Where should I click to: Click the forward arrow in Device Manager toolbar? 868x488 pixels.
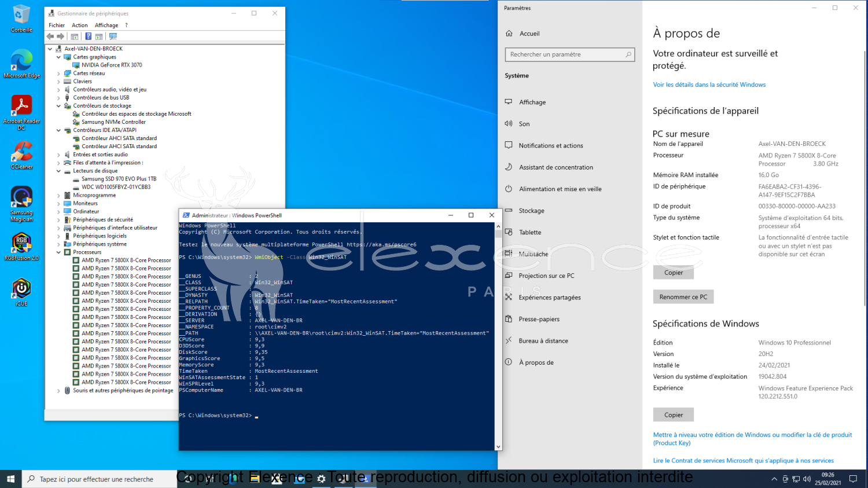(60, 36)
